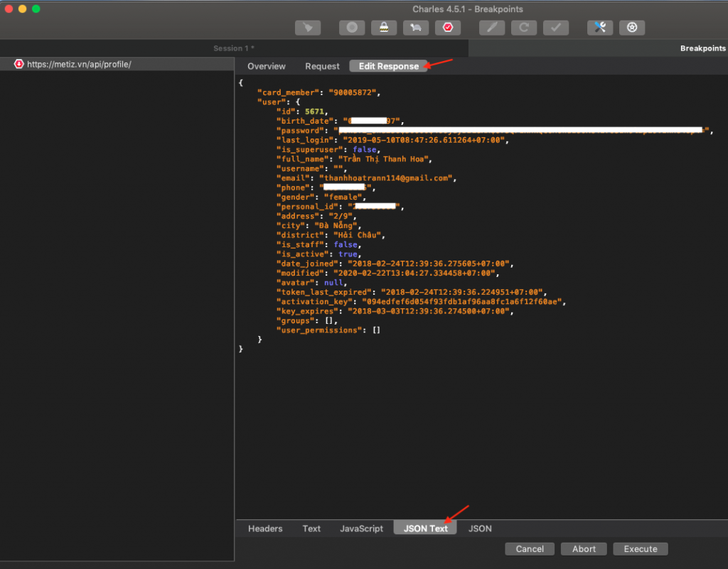The height and width of the screenshot is (569, 728).
Task: Click the full_name value Trần Thị Thanh Hoa
Action: coord(383,159)
